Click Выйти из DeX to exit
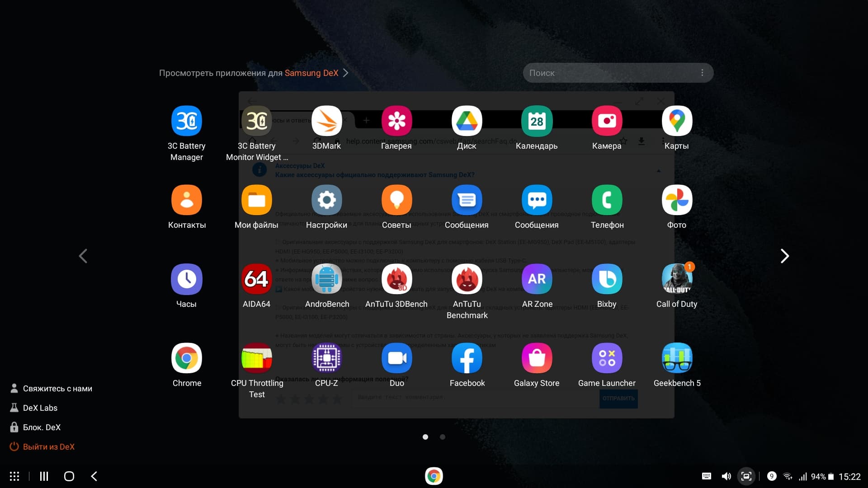This screenshot has width=868, height=488. point(48,447)
